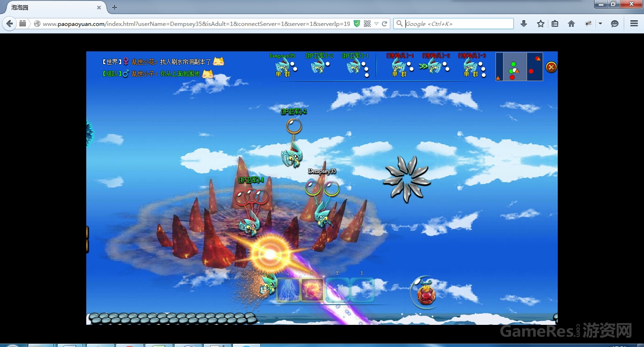Viewport: 644px width, 347px height.
Task: Open the 【世界】 world chat channel
Action: point(112,62)
